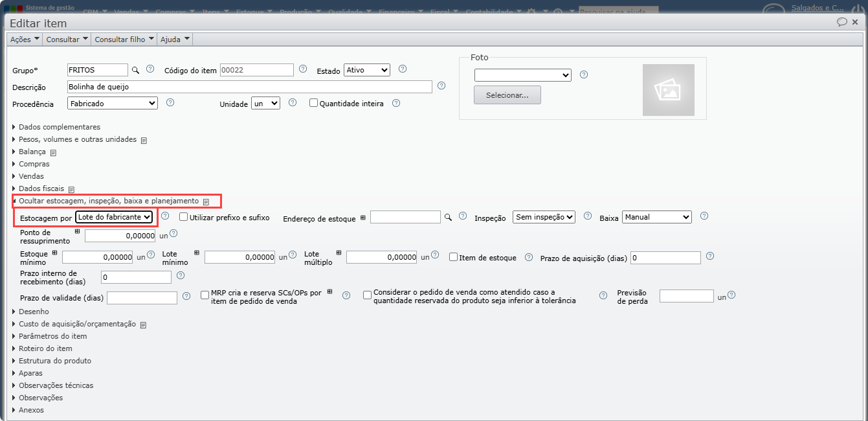This screenshot has width=868, height=421.
Task: Click help icon next to Item de estoque
Action: pyautogui.click(x=529, y=257)
